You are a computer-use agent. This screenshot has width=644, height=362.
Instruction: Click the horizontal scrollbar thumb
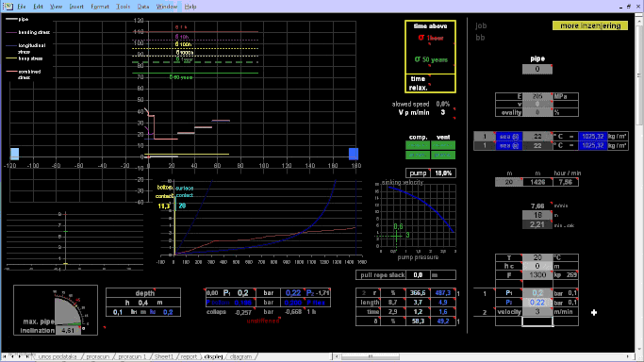pos(370,356)
